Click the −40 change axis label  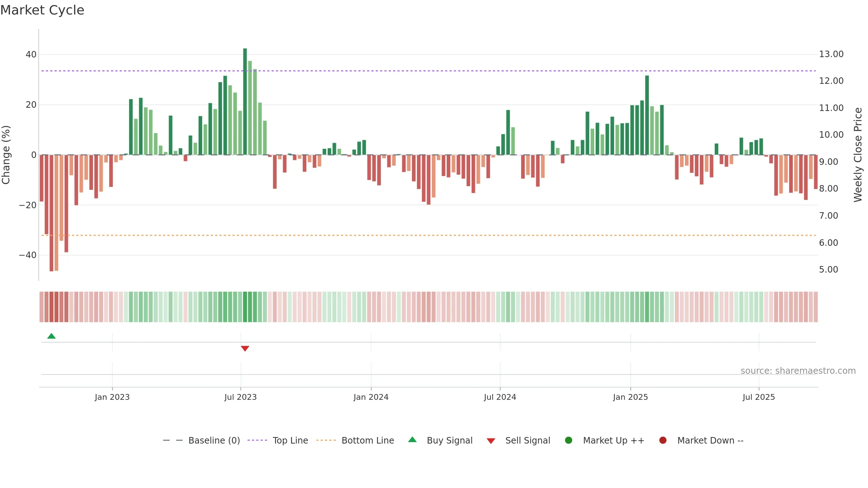click(28, 255)
